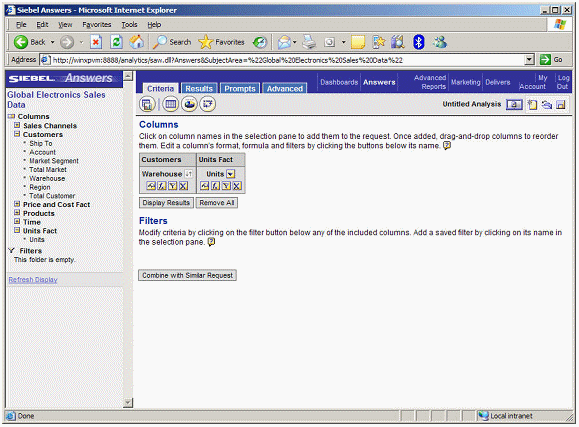Switch to the Prompts tab

tap(240, 89)
